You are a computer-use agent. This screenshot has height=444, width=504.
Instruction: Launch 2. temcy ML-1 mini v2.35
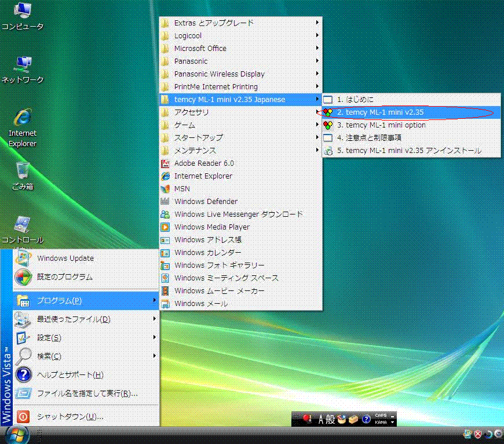(411, 112)
